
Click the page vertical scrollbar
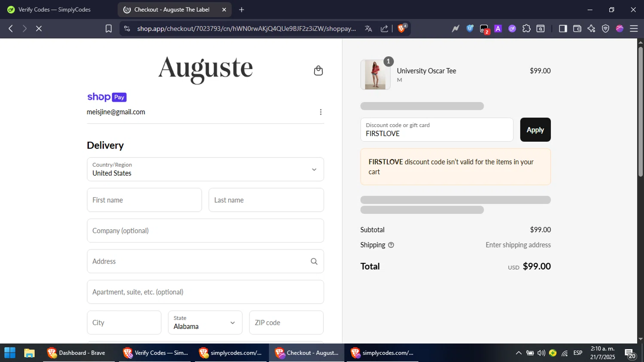pyautogui.click(x=641, y=112)
